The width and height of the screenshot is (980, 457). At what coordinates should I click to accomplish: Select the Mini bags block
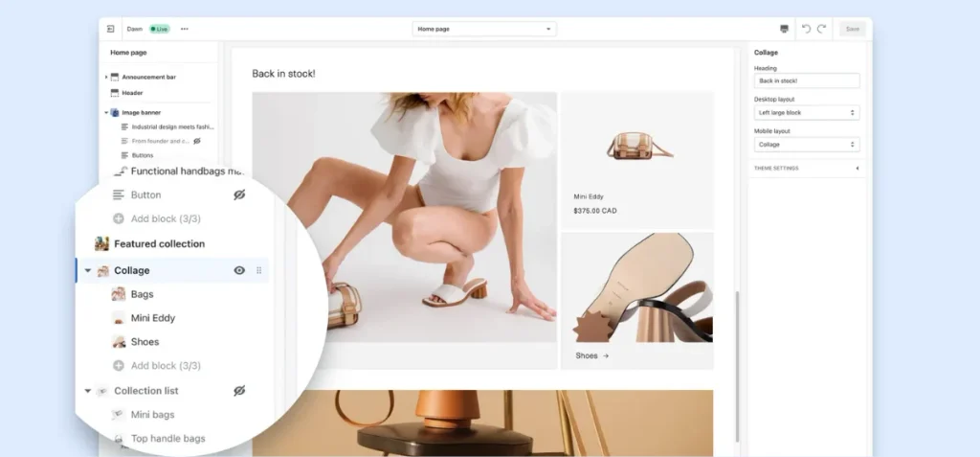pyautogui.click(x=152, y=415)
